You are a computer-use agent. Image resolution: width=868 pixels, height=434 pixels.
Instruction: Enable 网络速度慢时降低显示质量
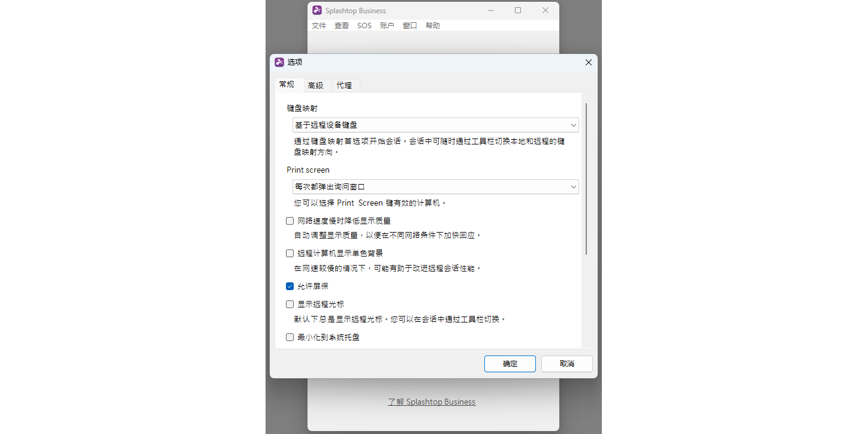coord(290,221)
